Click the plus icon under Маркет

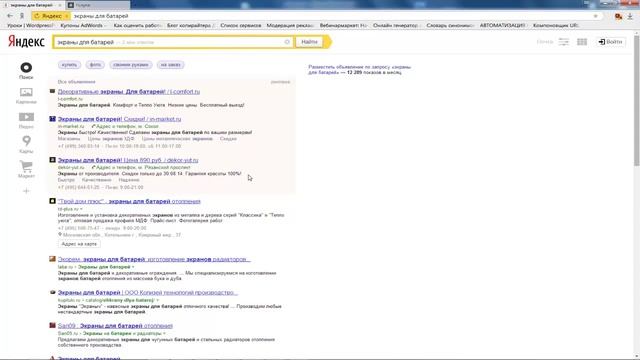(x=26, y=191)
